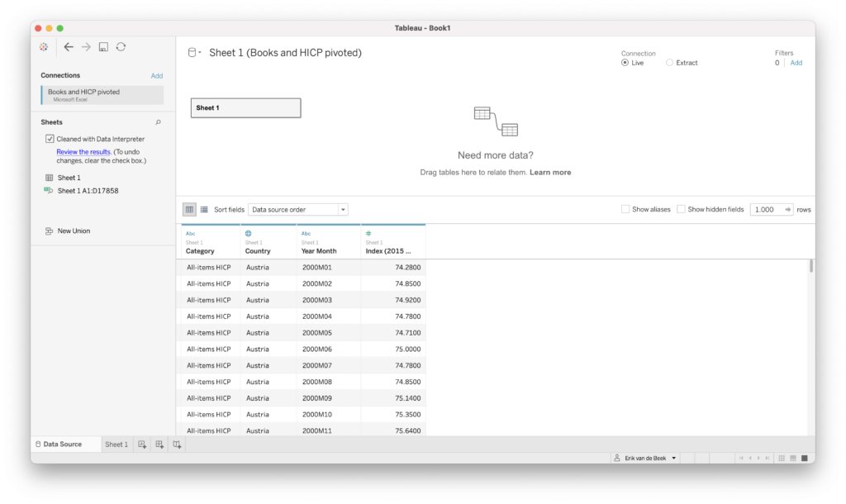Click the Review the results link

[x=83, y=151]
